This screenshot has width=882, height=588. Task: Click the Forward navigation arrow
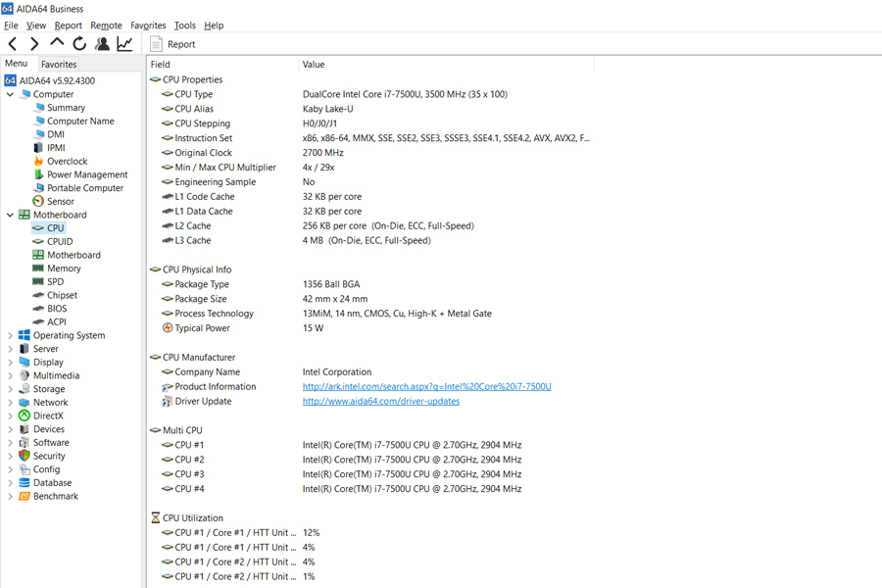[x=34, y=44]
